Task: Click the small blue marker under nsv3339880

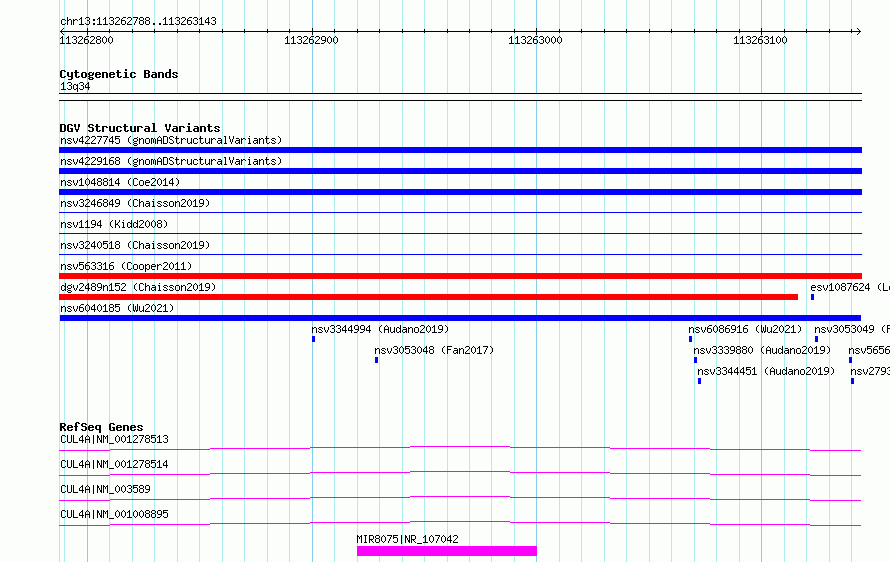Action: [x=695, y=360]
